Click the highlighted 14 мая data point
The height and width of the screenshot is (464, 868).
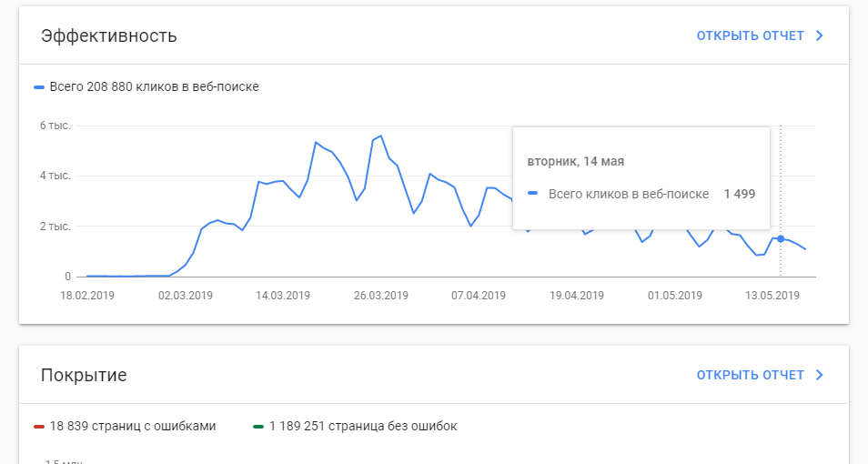(x=781, y=238)
